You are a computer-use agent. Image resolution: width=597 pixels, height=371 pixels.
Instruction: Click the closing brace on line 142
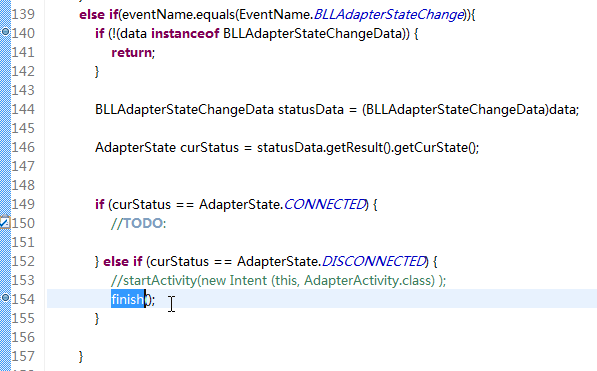pyautogui.click(x=97, y=71)
